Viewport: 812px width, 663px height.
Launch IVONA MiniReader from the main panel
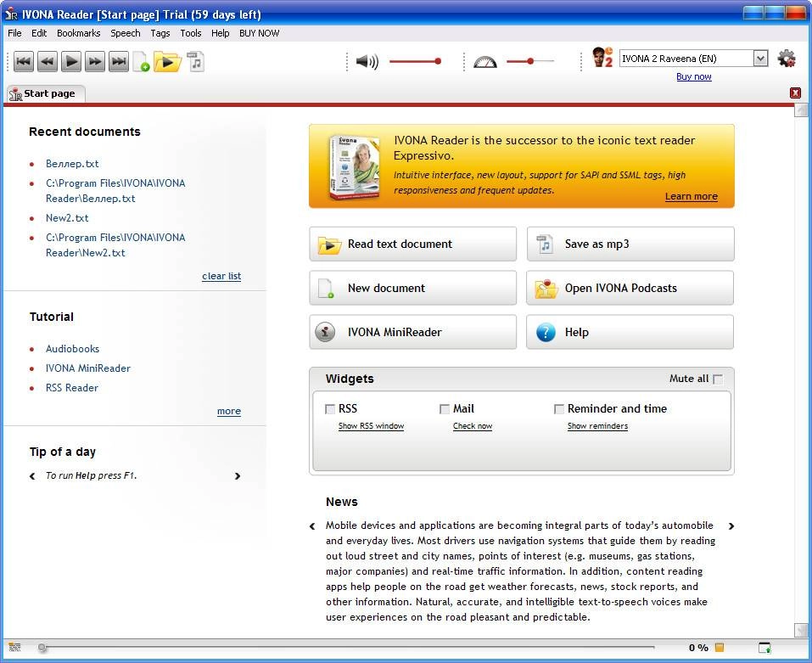[412, 332]
